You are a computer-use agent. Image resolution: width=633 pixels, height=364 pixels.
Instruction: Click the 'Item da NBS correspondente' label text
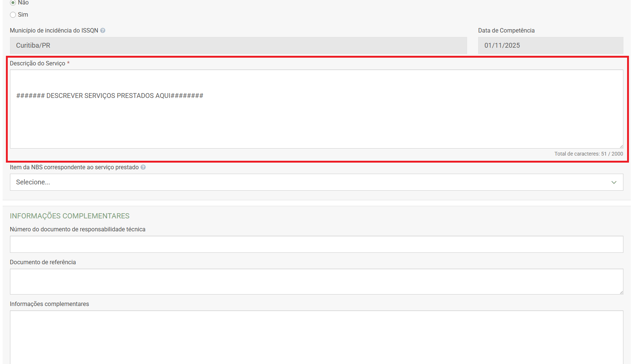point(74,167)
